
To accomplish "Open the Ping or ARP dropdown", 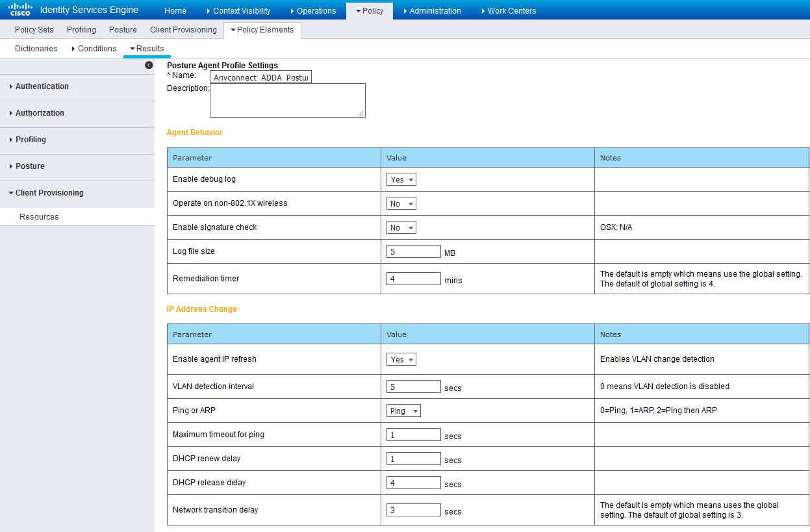I will pyautogui.click(x=403, y=411).
